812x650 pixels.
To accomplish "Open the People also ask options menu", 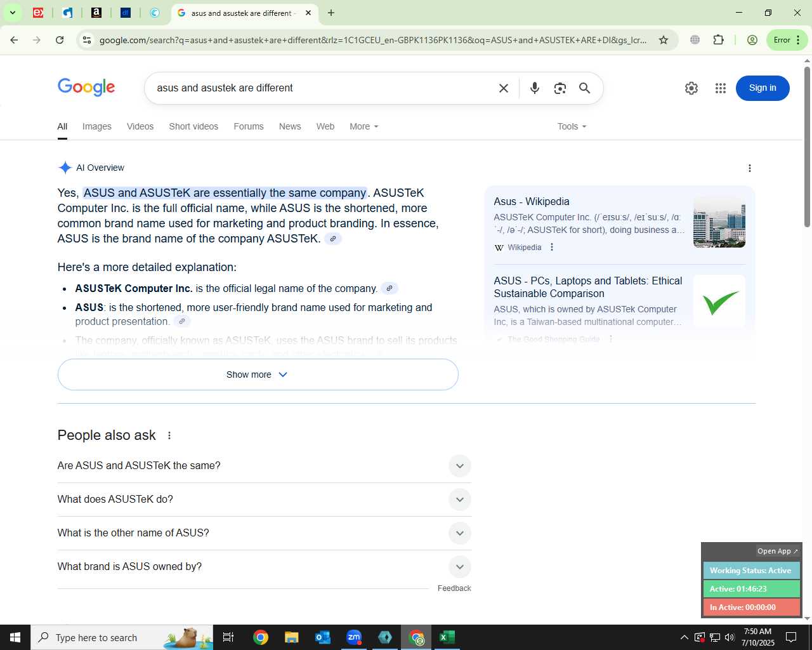I will [169, 435].
